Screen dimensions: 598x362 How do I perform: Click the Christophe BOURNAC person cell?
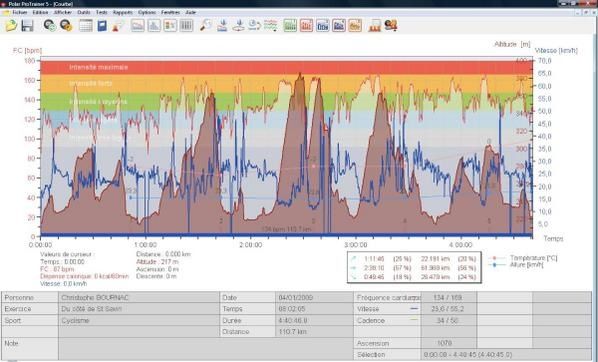(139, 298)
